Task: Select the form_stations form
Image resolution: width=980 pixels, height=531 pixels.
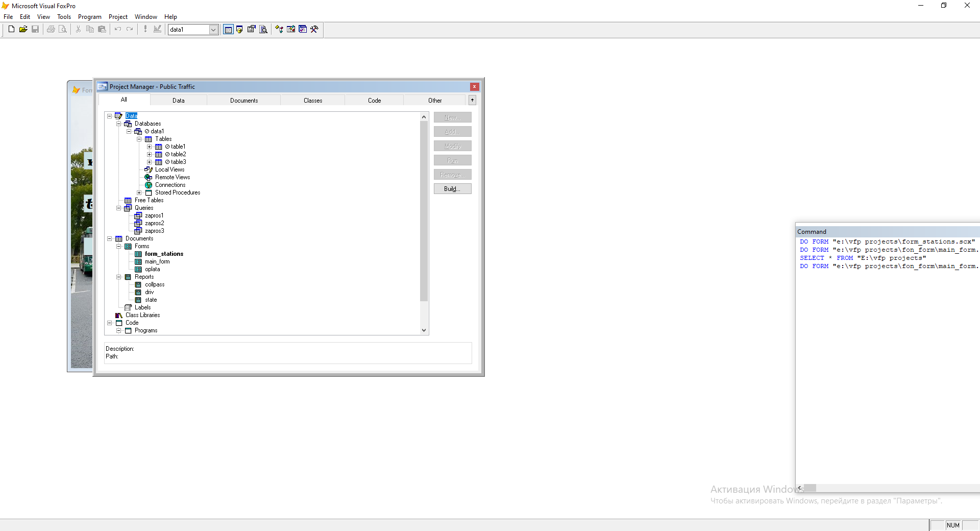Action: point(164,254)
